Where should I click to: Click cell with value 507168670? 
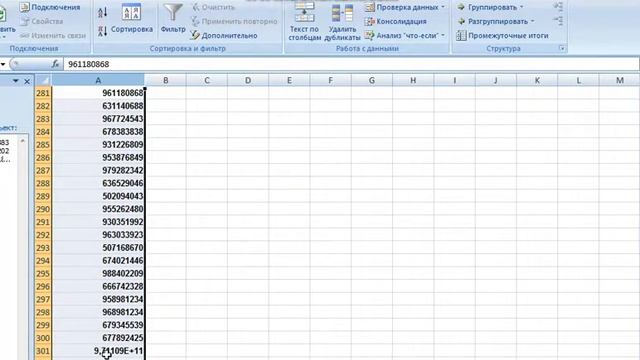click(98, 248)
